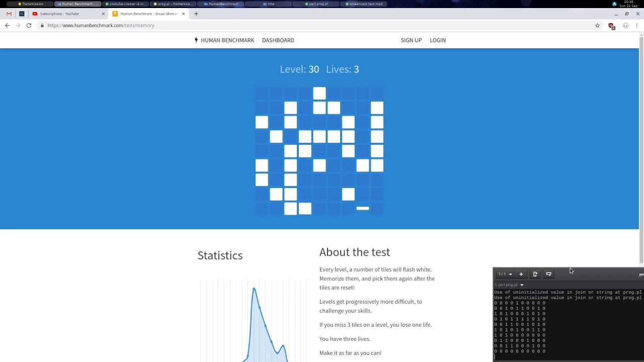
Task: Switch to youtube-viewer taskbar window
Action: [126, 4]
